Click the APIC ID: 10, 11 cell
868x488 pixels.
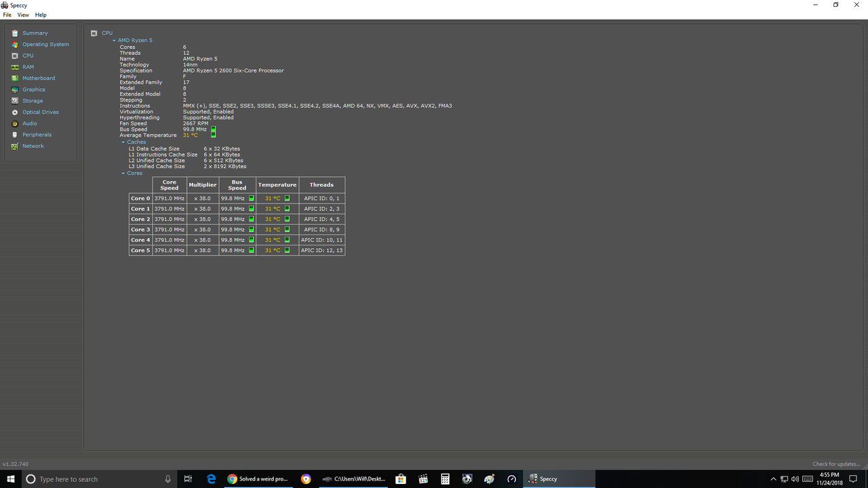point(322,240)
